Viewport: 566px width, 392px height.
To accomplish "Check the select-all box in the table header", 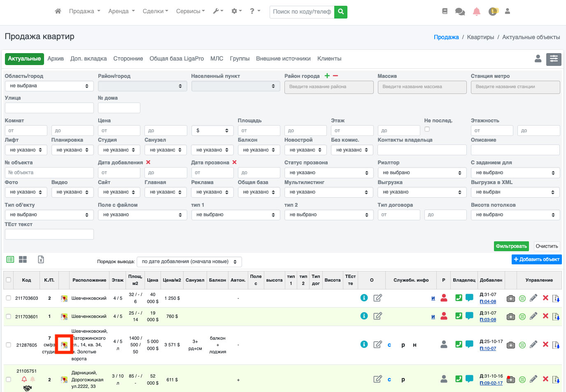I will pos(9,280).
